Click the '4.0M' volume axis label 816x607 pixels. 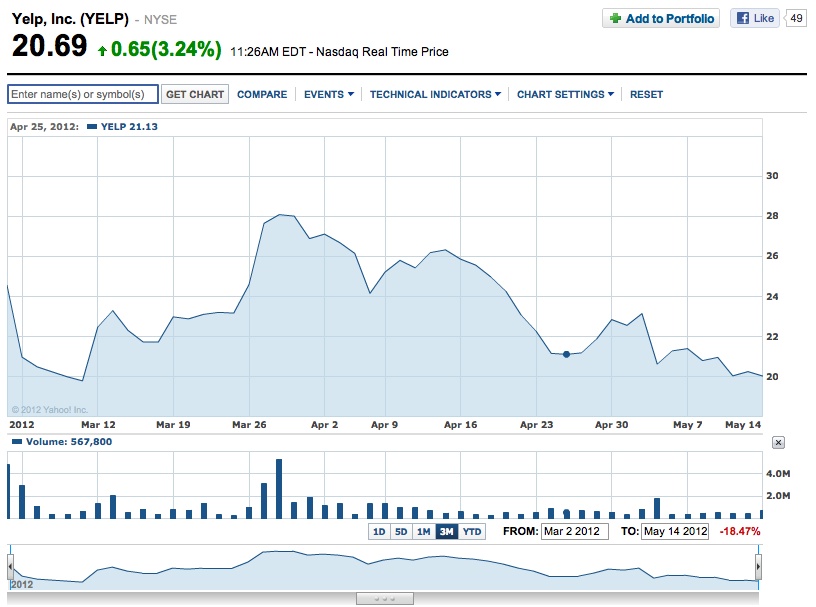click(778, 474)
